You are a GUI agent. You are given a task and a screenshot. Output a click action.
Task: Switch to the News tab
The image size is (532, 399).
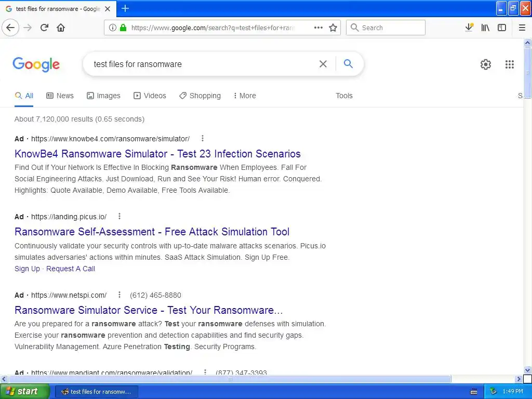click(60, 96)
